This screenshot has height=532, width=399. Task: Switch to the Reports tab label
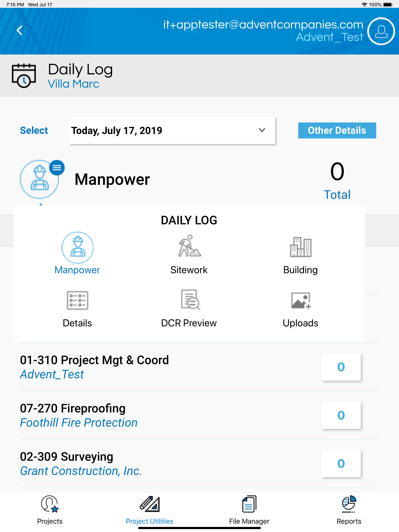tap(349, 521)
